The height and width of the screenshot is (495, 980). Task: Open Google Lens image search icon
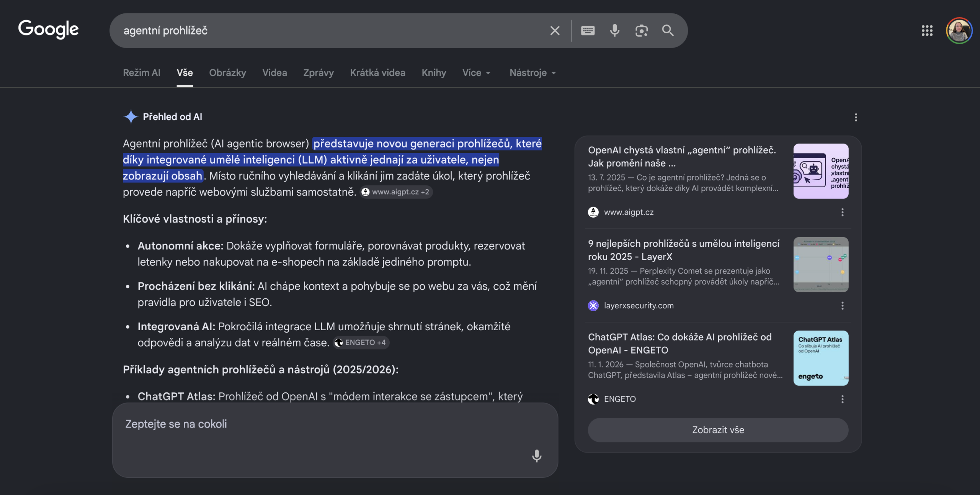point(641,31)
